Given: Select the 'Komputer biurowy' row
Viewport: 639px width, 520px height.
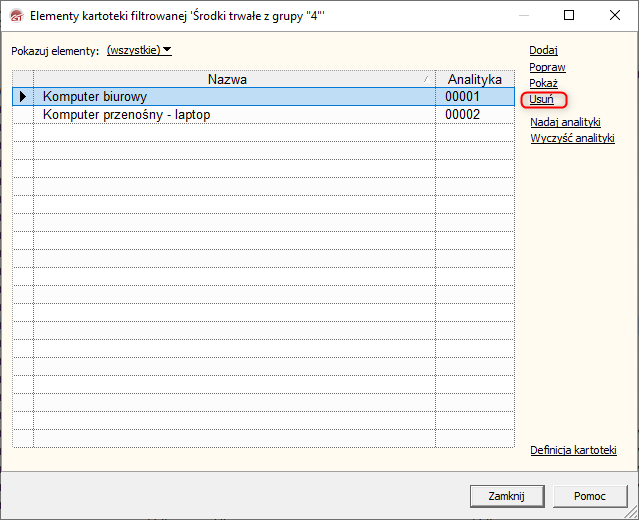Looking at the screenshot, I should (263, 97).
